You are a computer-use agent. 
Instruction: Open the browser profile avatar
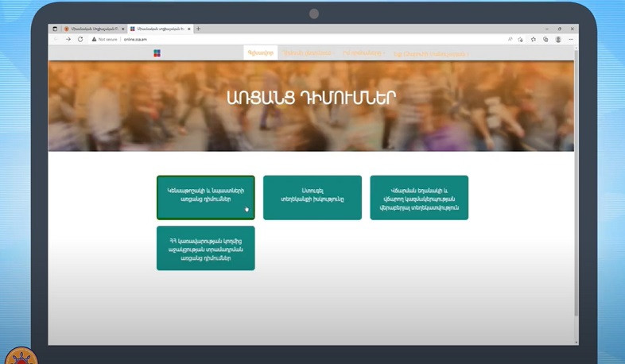pyautogui.click(x=558, y=40)
